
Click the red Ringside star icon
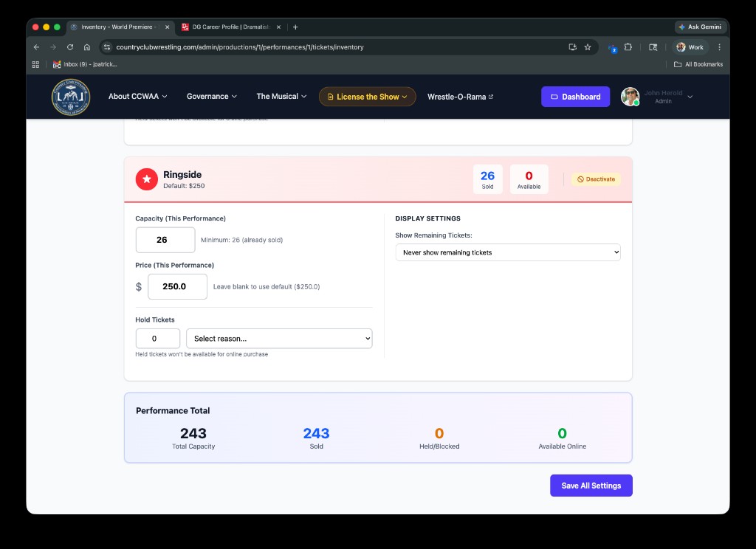(x=146, y=179)
